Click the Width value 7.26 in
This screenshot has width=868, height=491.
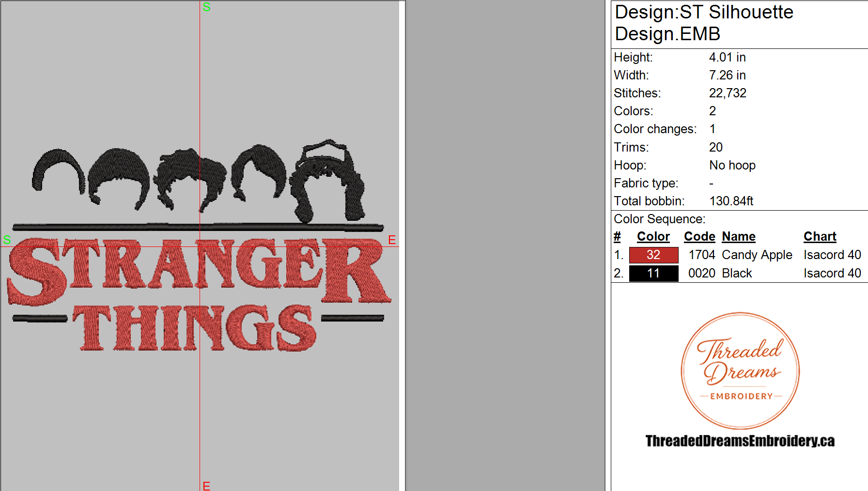pyautogui.click(x=728, y=75)
